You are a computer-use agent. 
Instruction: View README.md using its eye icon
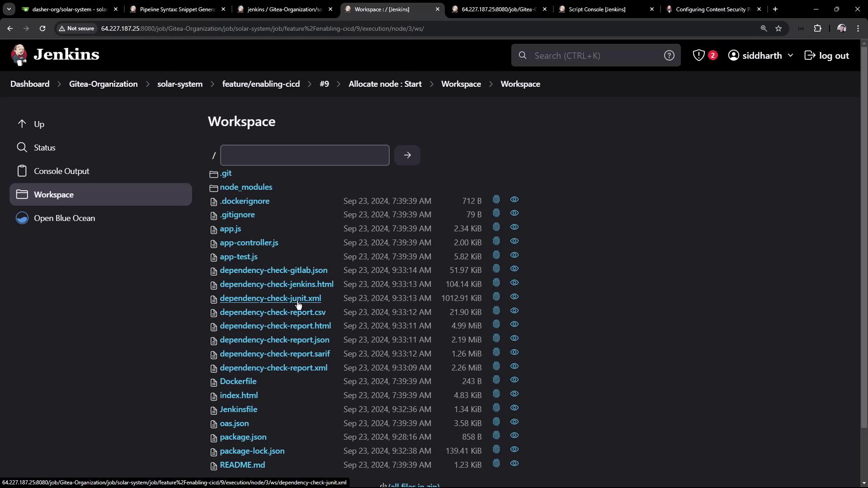[x=514, y=464]
